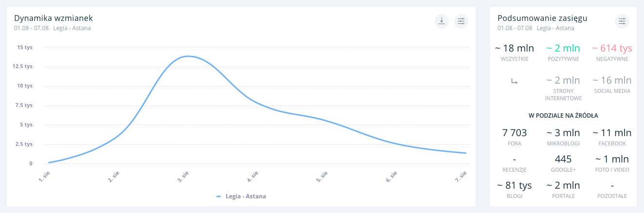Select the Facebook ~ 11 mln stat

coord(612,133)
